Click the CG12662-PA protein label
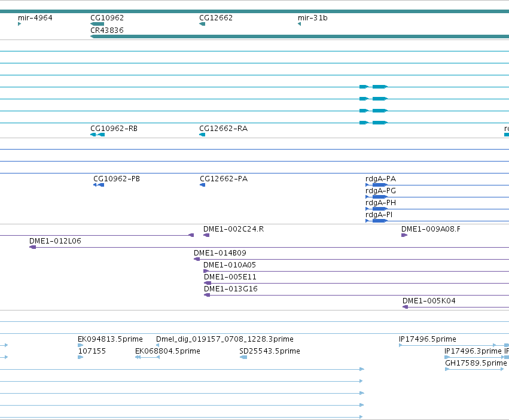Screen dimensions: 509x420 [224, 179]
